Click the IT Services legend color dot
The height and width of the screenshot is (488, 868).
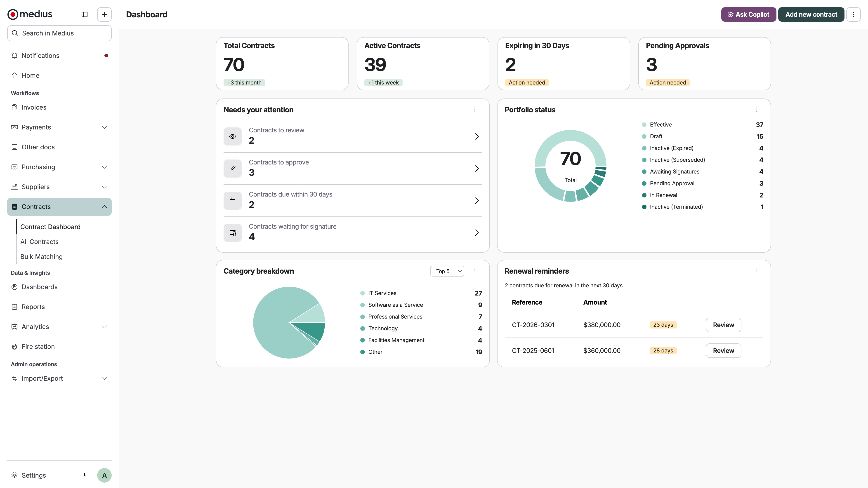pyautogui.click(x=363, y=293)
